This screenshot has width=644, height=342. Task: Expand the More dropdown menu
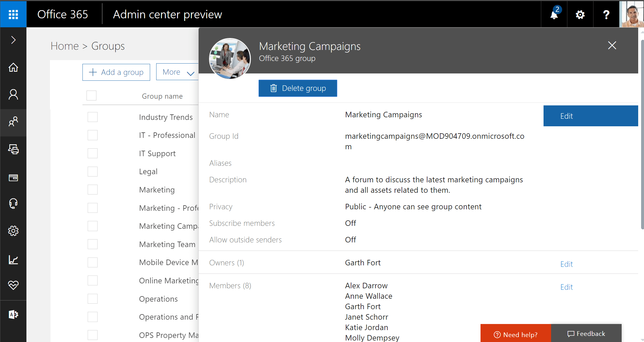177,72
